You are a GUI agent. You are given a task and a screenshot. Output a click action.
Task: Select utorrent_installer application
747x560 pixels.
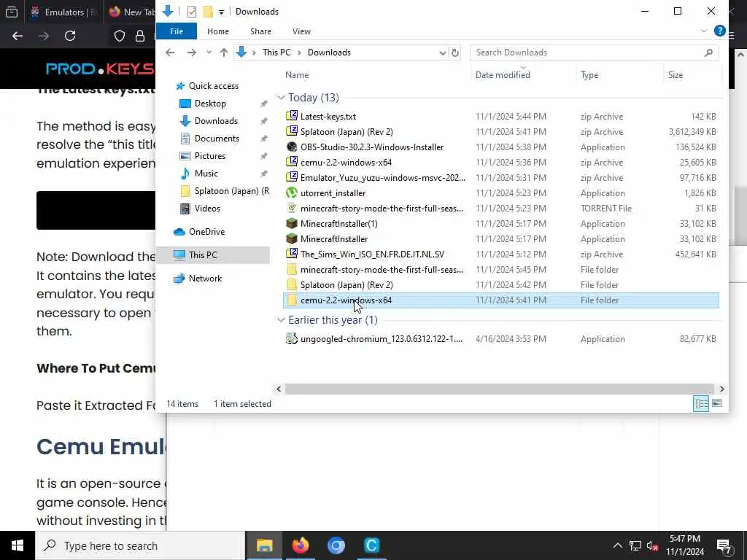click(x=333, y=192)
